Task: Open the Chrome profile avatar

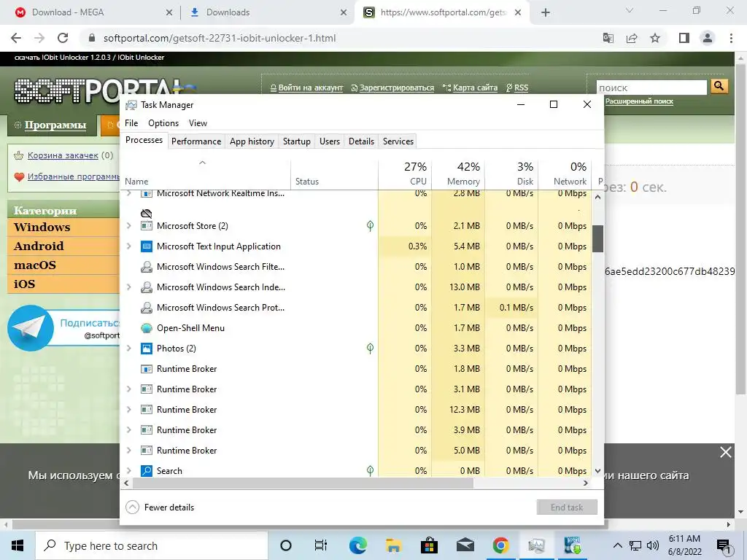Action: (x=708, y=38)
